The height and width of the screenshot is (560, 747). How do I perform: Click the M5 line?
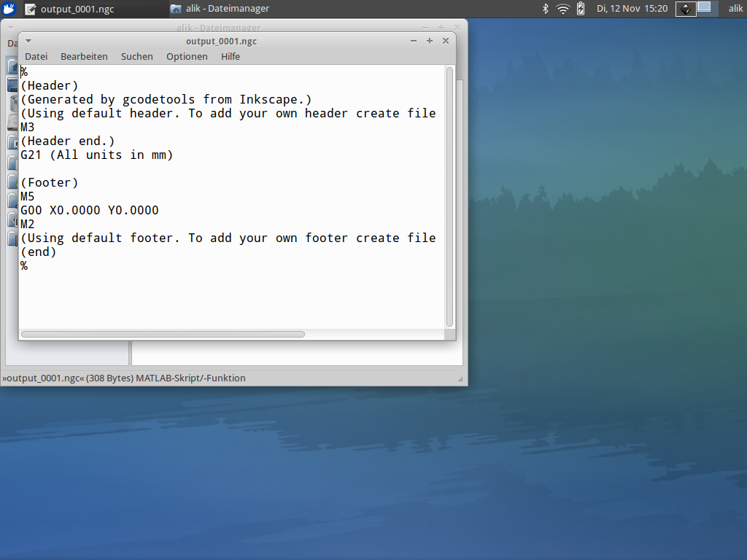(x=27, y=196)
